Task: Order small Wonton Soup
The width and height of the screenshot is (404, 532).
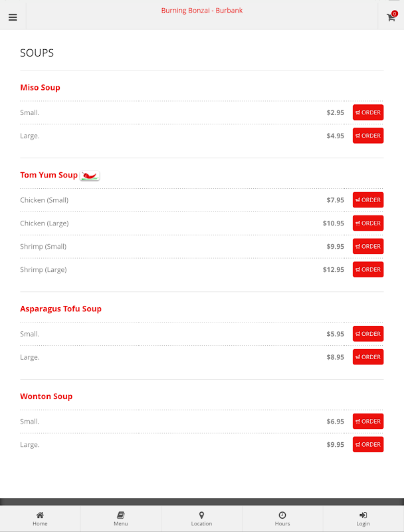Action: (x=368, y=421)
